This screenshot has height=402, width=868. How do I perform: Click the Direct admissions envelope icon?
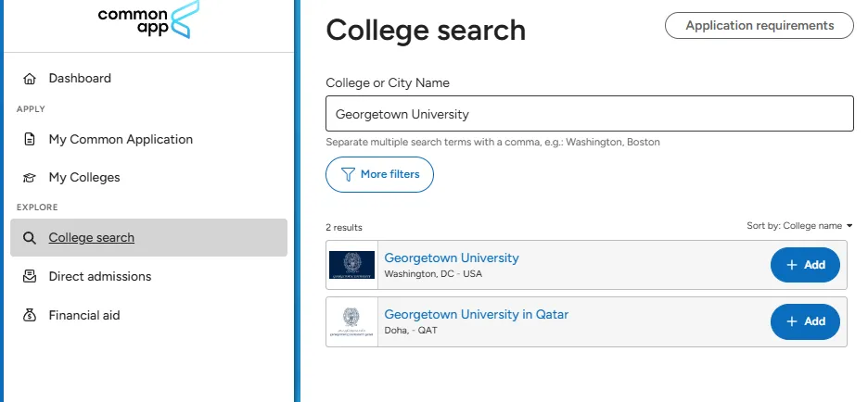point(30,276)
